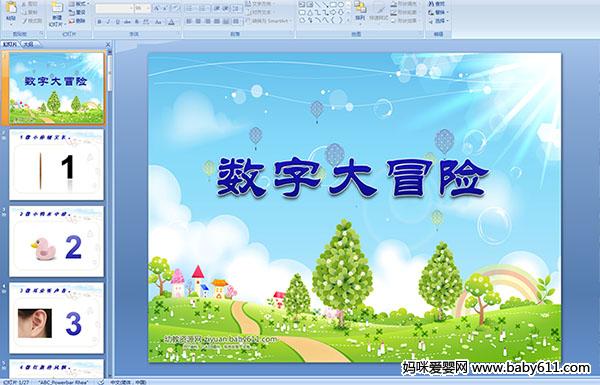Open the Line Spacing options
The height and width of the screenshot is (385, 600).
(x=237, y=8)
